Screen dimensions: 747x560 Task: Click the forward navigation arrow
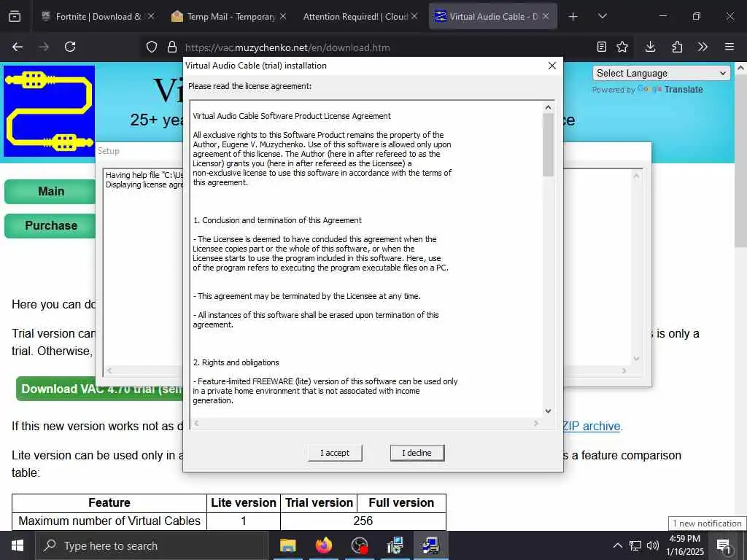tap(44, 47)
